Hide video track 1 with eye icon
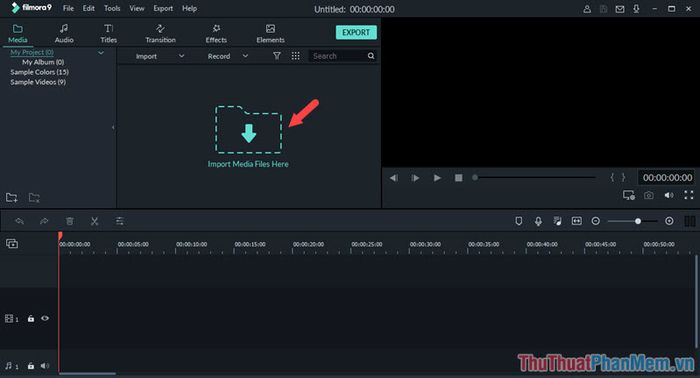700x378 pixels. 45,318
